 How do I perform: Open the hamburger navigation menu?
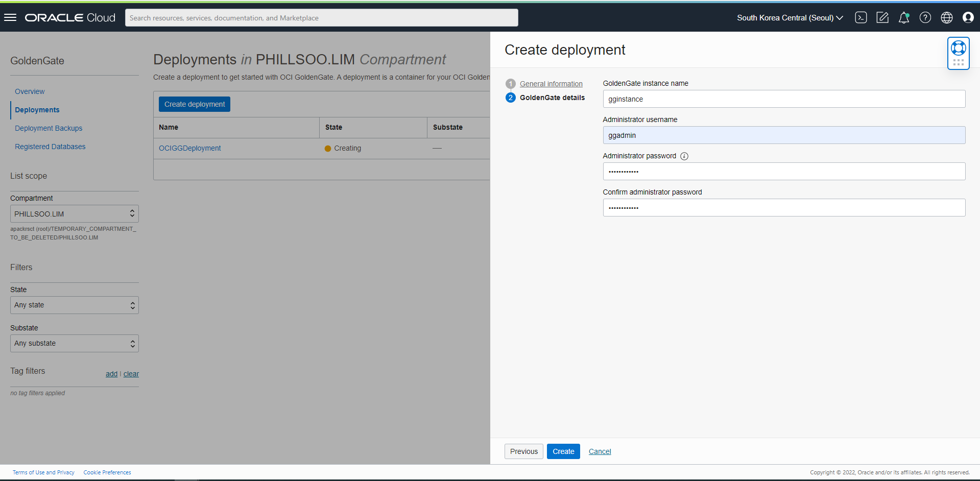tap(10, 17)
